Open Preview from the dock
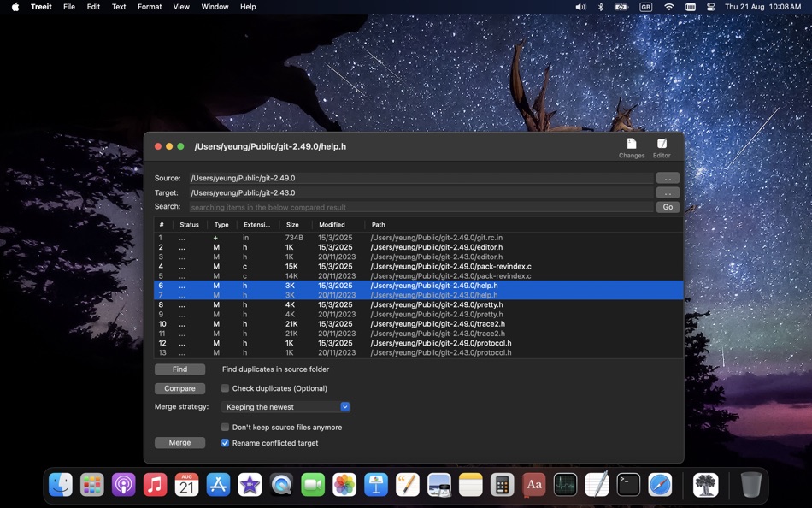Screen dimensions: 812x508 [439, 485]
